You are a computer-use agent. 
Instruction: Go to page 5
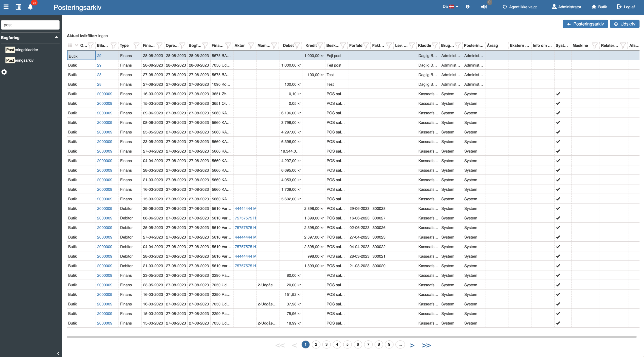point(347,344)
